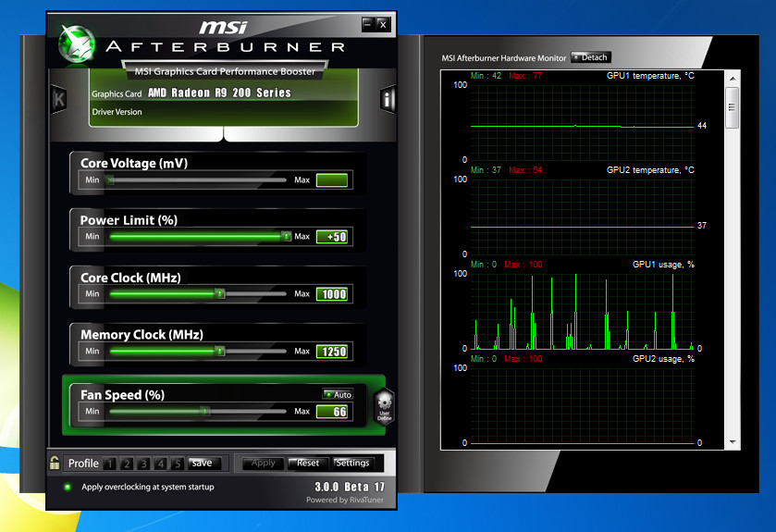Image resolution: width=776 pixels, height=532 pixels.
Task: Click the 'Driver Version' label
Action: pos(117,112)
